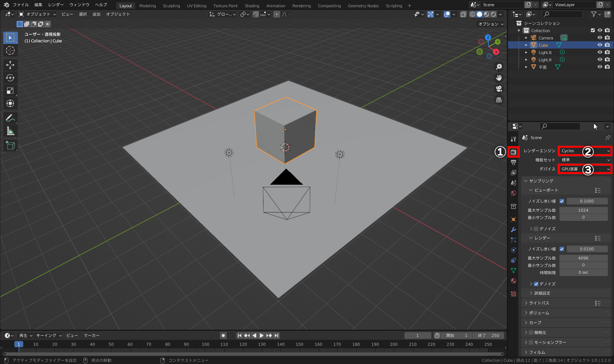
Task: Open the timeline Keying menu button
Action: coord(49,336)
